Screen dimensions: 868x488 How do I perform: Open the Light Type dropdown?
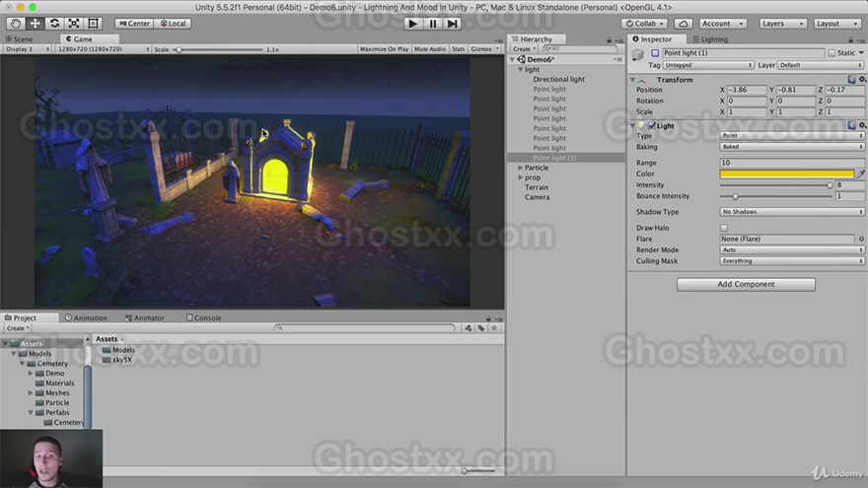792,136
